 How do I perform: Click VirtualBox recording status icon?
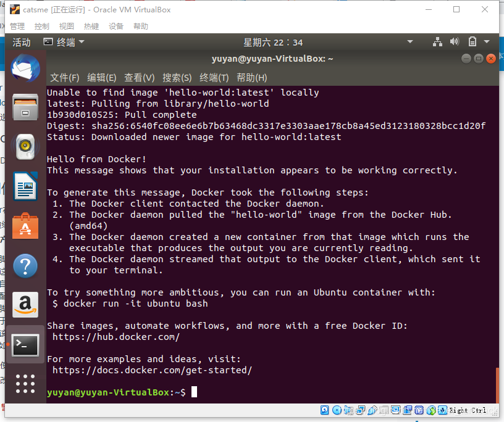click(408, 410)
